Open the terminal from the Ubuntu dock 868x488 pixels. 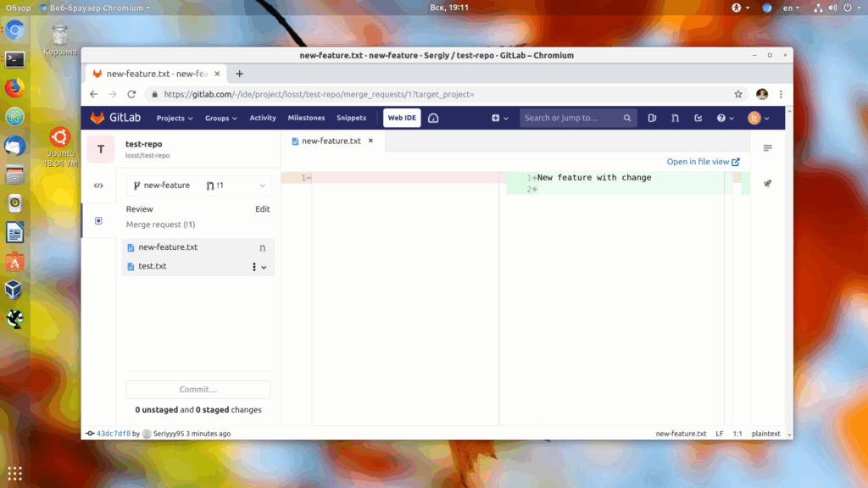coord(15,59)
